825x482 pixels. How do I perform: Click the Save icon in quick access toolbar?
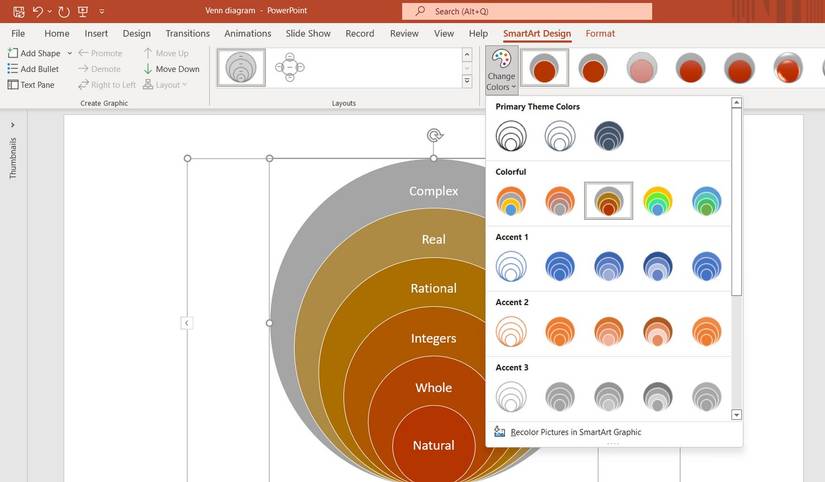[x=18, y=11]
